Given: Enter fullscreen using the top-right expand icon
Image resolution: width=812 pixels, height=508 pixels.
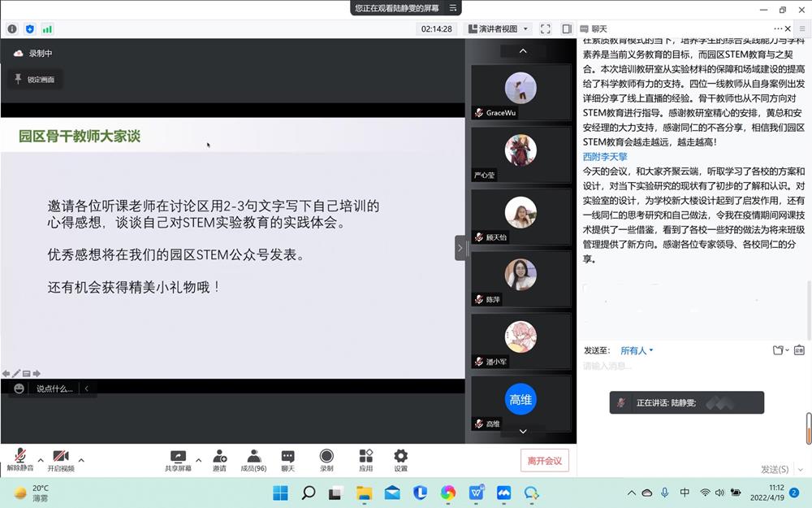Looking at the screenshot, I should (546, 28).
